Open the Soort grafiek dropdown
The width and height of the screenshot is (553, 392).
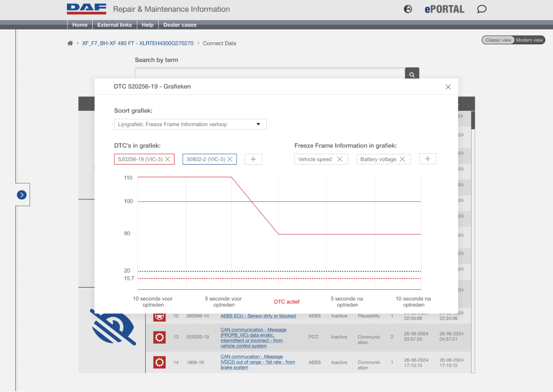pyautogui.click(x=190, y=124)
